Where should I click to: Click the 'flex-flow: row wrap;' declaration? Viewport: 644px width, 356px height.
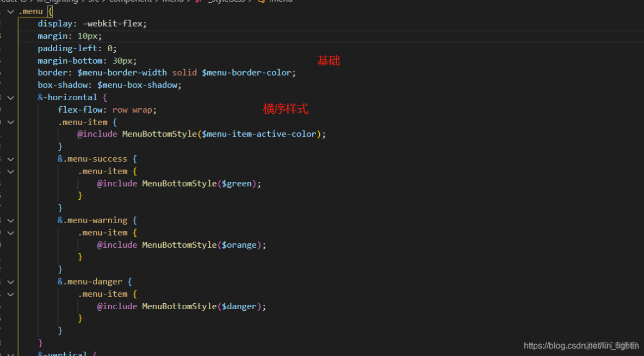pyautogui.click(x=107, y=109)
